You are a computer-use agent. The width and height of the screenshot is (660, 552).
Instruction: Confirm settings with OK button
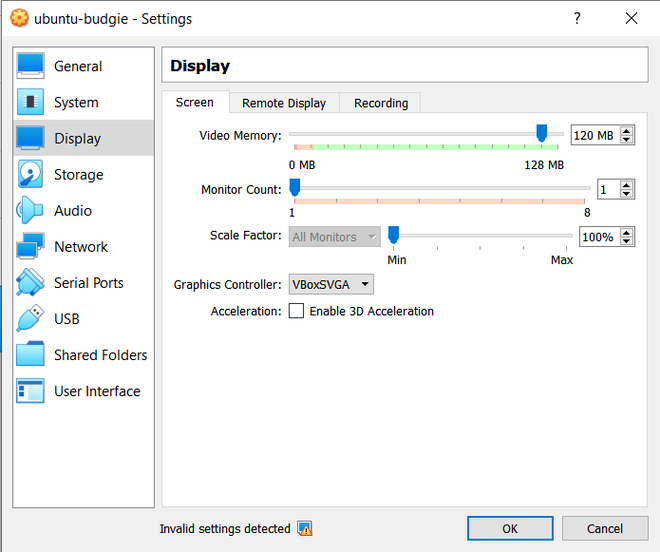click(510, 528)
